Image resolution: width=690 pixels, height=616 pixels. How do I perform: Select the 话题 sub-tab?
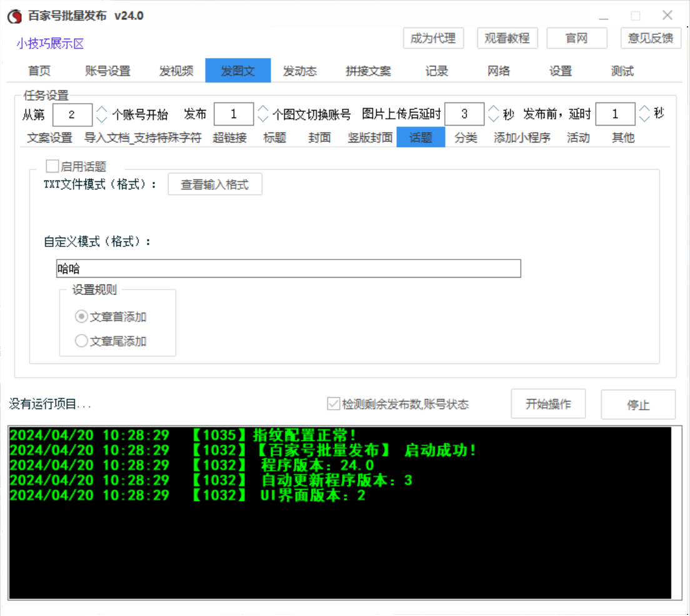pos(421,138)
